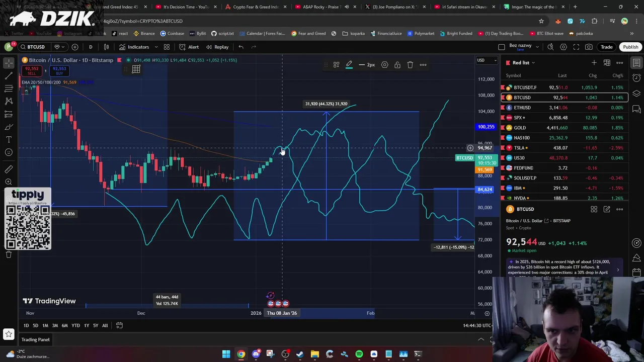Click the Alert clock button
The height and width of the screenshot is (362, 644).
point(190,47)
